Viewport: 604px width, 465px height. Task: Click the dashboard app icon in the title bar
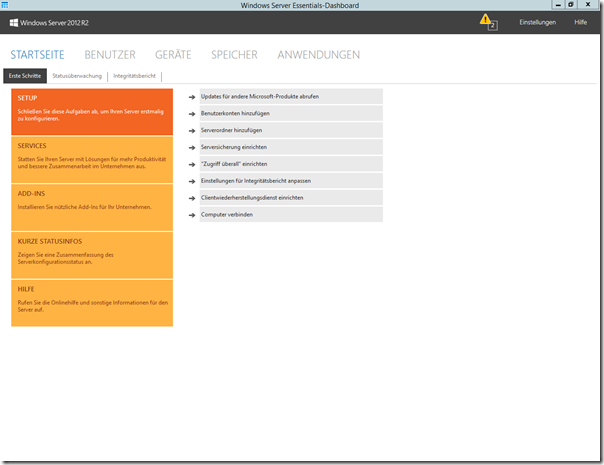(x=5, y=5)
